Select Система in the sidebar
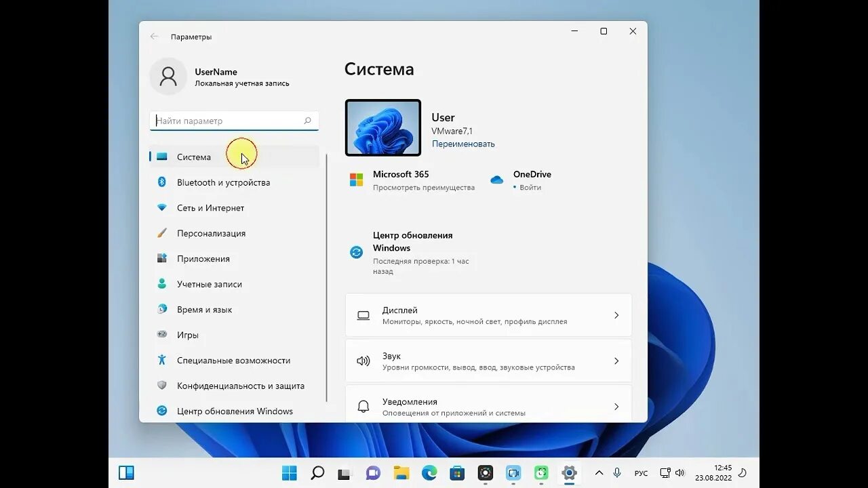The height and width of the screenshot is (488, 868). point(234,157)
